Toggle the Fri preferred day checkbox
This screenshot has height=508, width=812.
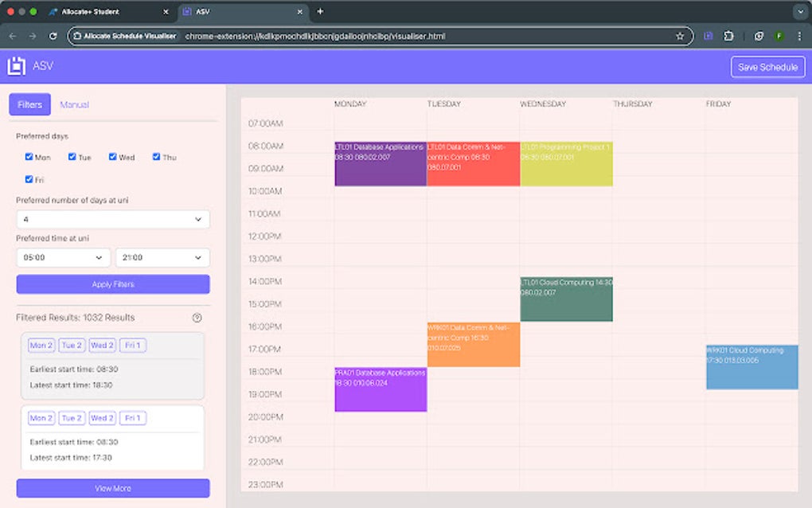tap(29, 179)
